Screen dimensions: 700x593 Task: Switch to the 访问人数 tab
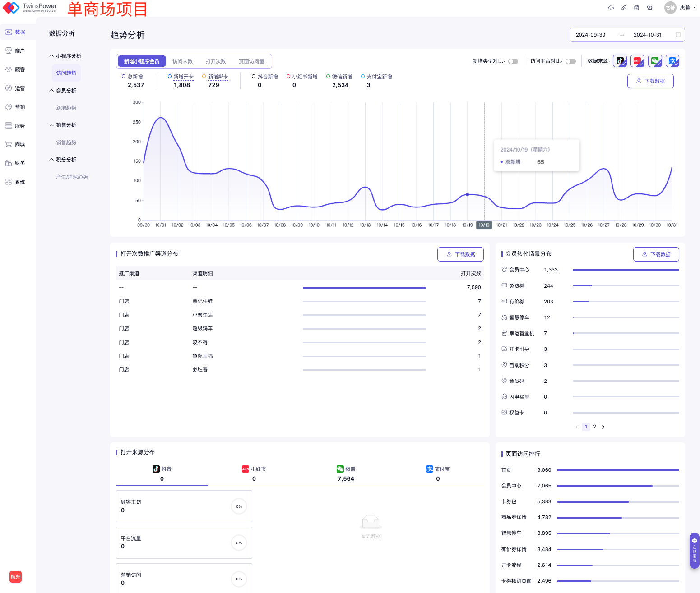pos(182,61)
